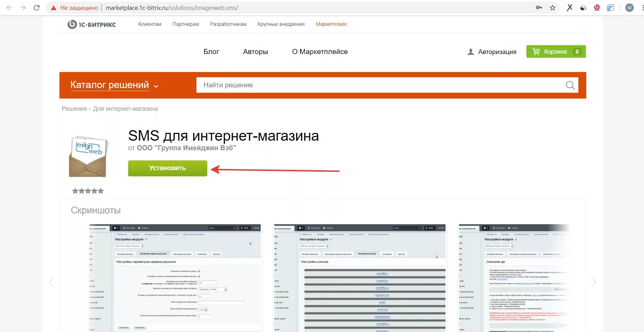This screenshot has height=332, width=644.
Task: Click the heading SMS для интернет-магазина
Action: (x=223, y=136)
